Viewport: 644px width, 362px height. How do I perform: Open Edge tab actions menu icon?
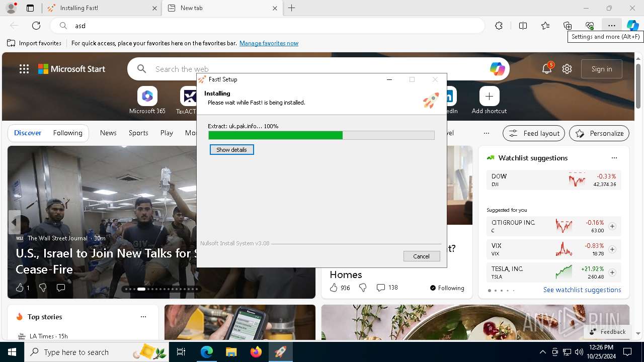click(30, 8)
